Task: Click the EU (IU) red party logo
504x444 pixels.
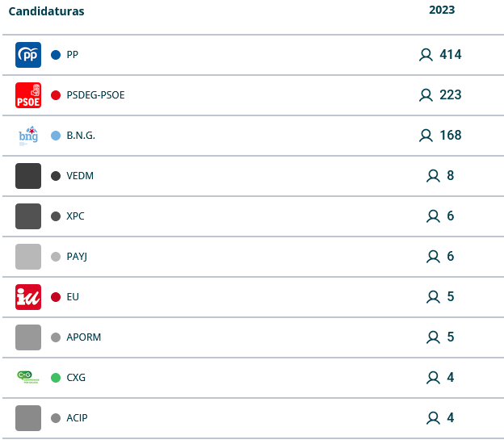Action: (28, 297)
